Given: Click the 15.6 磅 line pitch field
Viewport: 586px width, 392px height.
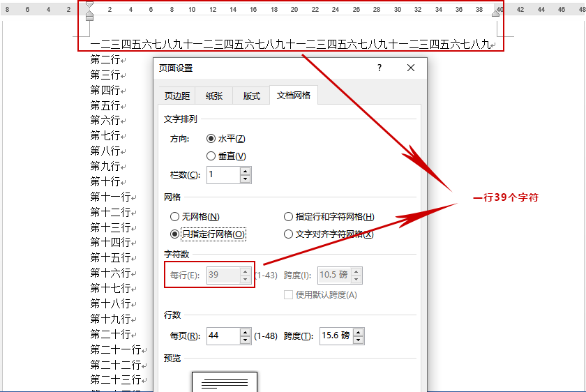Looking at the screenshot, I should point(336,336).
